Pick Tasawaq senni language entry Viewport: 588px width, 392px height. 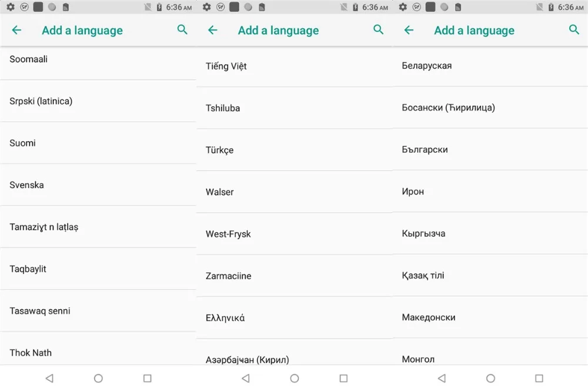(98, 311)
